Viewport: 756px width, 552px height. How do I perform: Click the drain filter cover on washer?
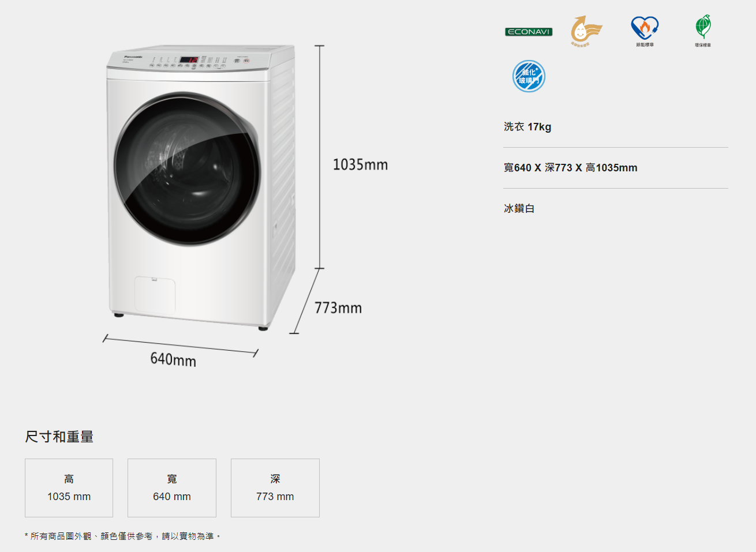click(x=155, y=295)
